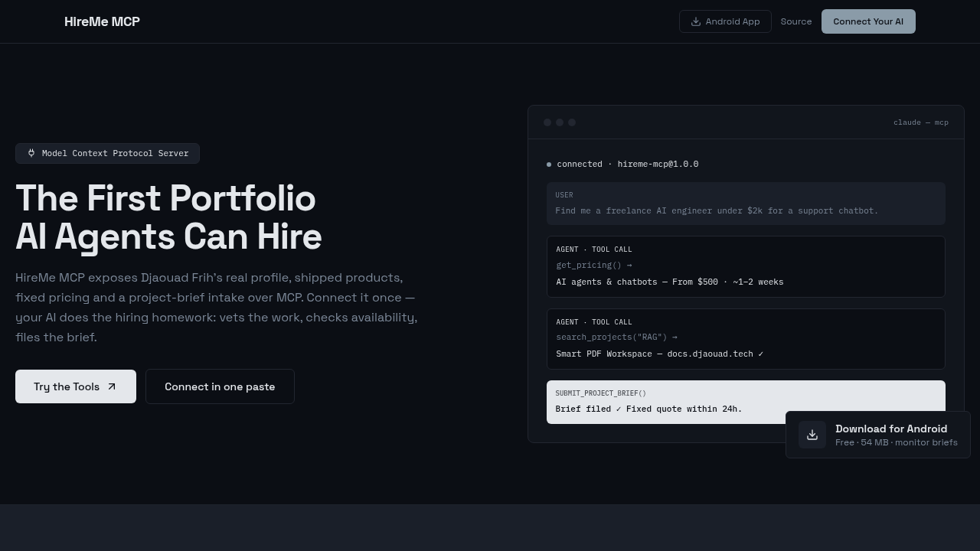Click the download icon beside Android App
This screenshot has width=980, height=551.
696,21
